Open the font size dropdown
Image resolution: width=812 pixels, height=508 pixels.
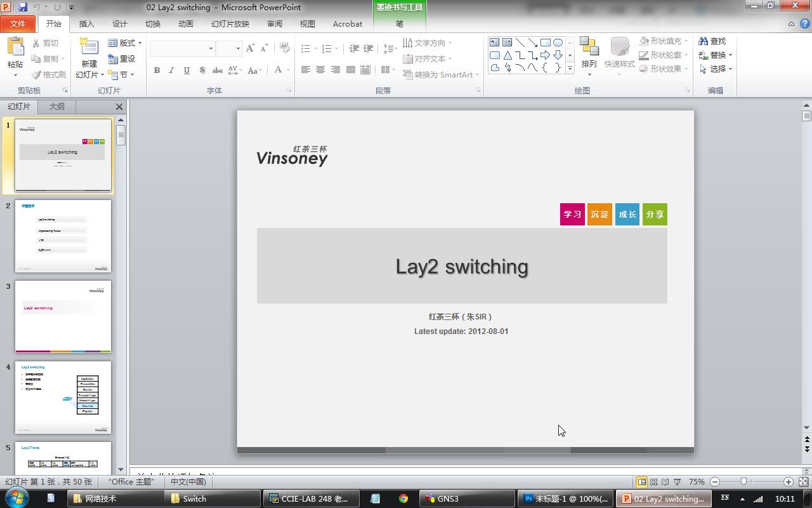pyautogui.click(x=238, y=49)
